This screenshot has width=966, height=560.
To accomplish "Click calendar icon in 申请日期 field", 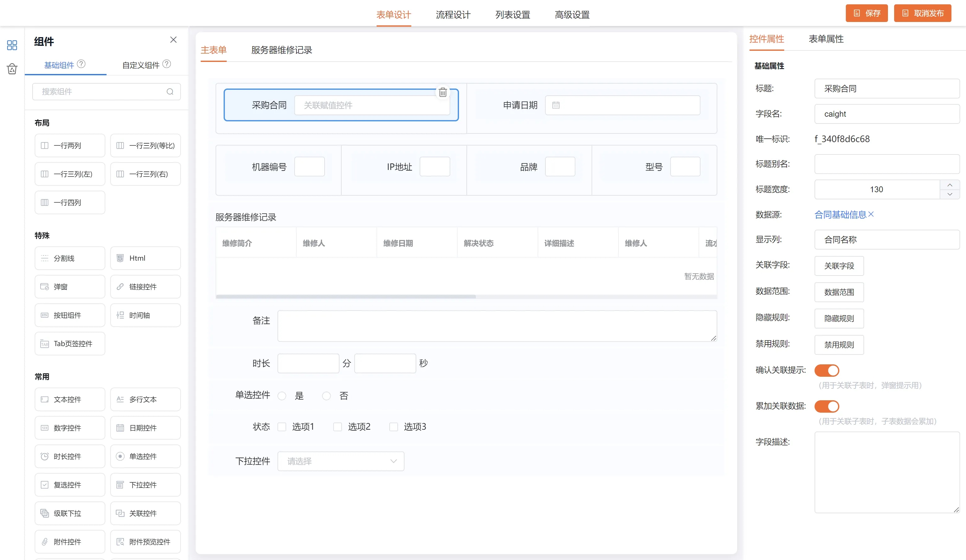I will point(556,105).
